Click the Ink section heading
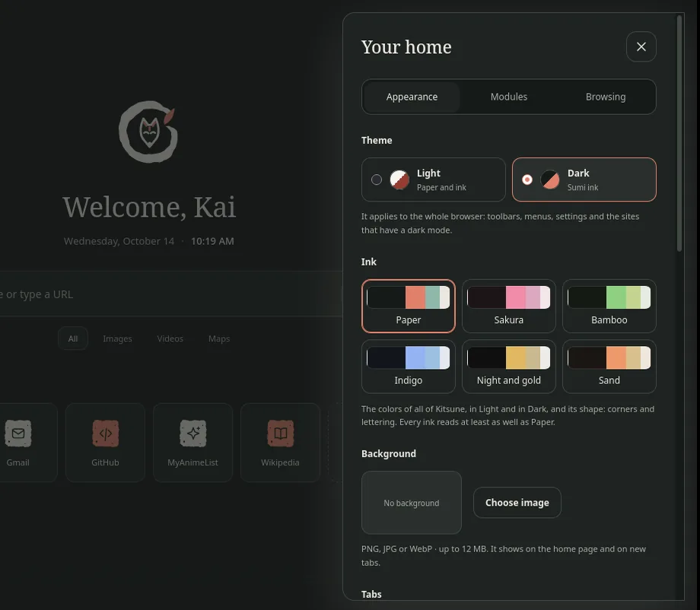Screen dimensions: 700x610 [369, 262]
